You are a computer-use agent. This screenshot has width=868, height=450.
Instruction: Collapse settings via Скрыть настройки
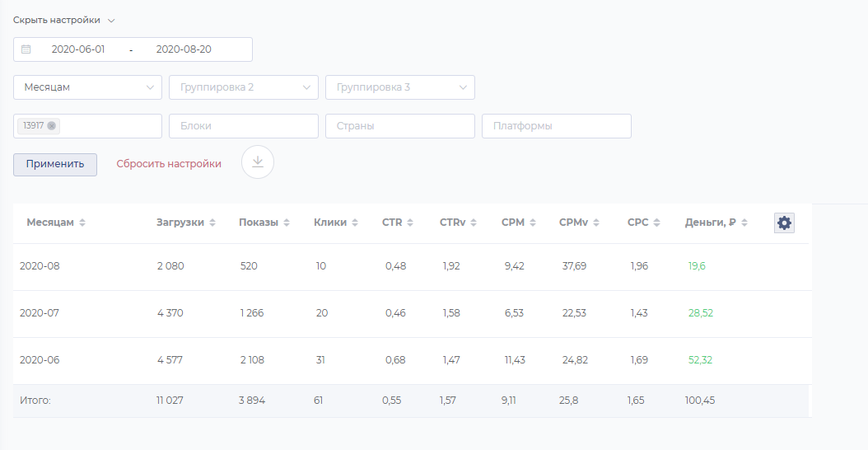point(63,20)
